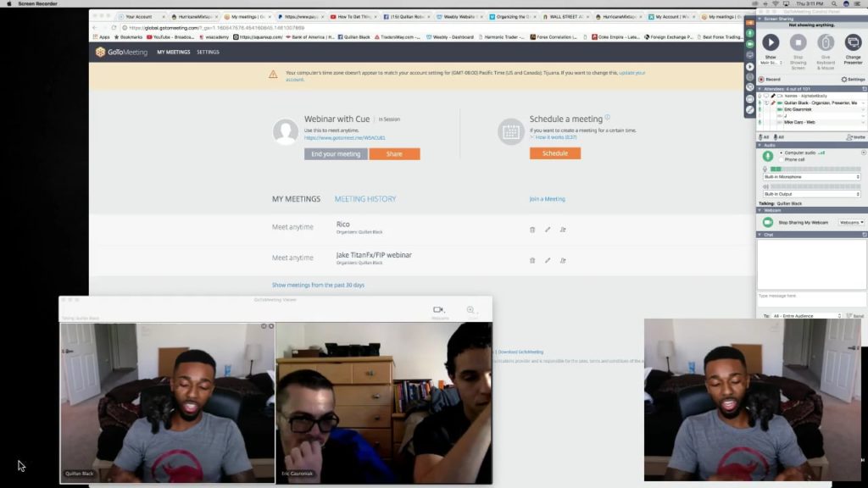Click the End your meeting button
Screen dimensions: 868x488
click(336, 154)
